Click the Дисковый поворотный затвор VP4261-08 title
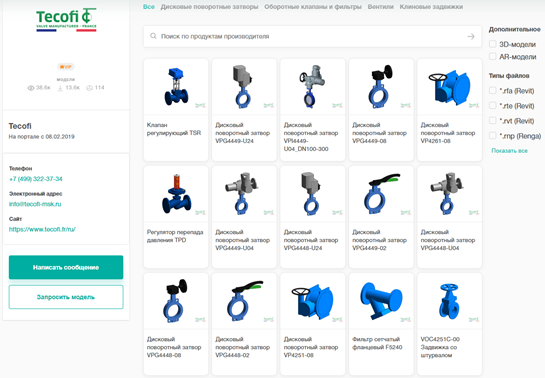The width and height of the screenshot is (545, 378). pyautogui.click(x=448, y=133)
